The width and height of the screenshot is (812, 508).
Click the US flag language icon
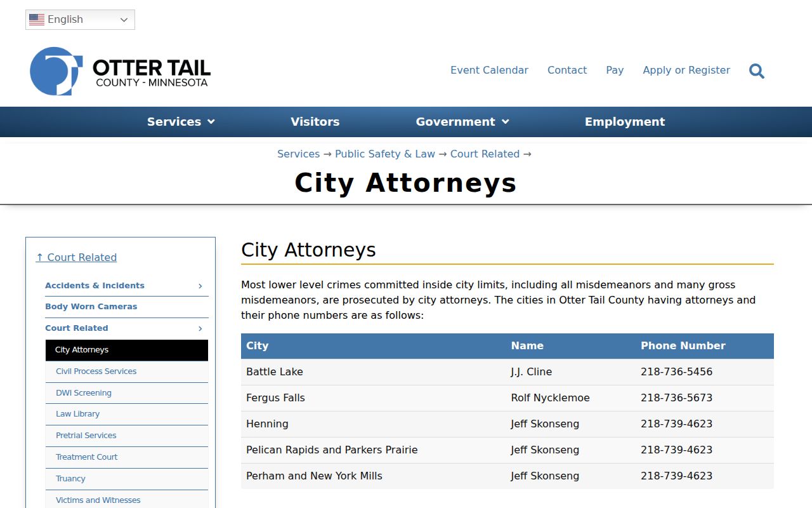click(37, 20)
